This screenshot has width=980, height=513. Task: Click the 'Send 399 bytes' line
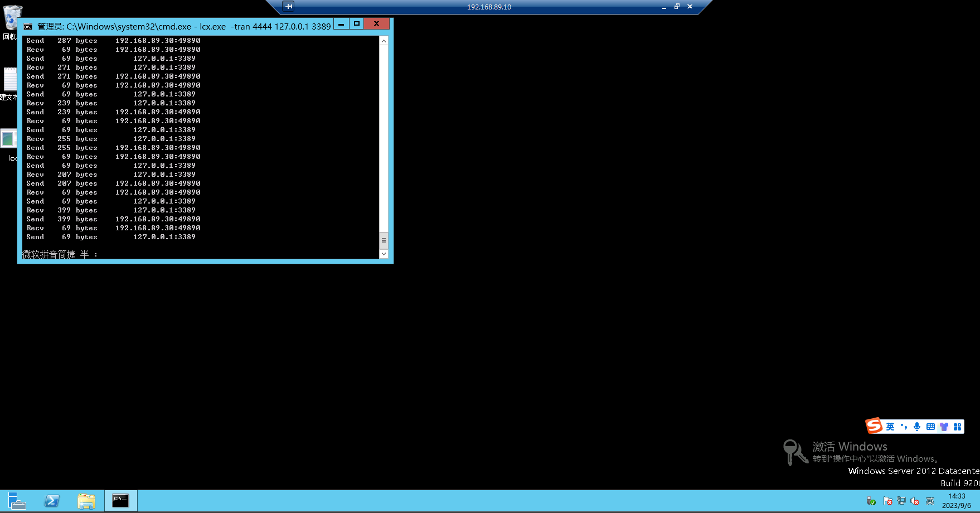(x=114, y=219)
